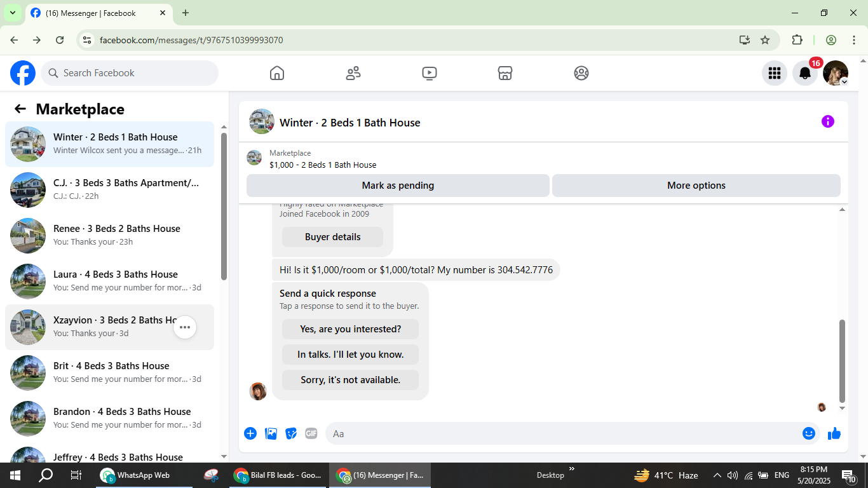Choose a sticker icon in composer
This screenshot has width=868, height=488.
292,433
